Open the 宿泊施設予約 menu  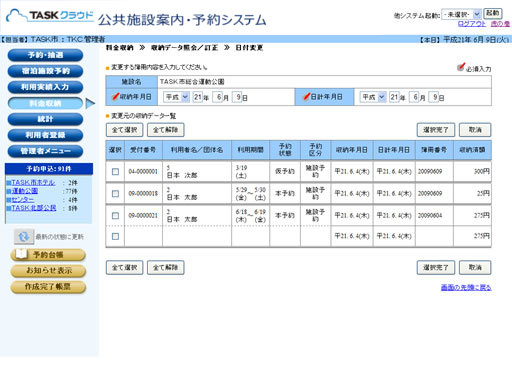[x=45, y=71]
